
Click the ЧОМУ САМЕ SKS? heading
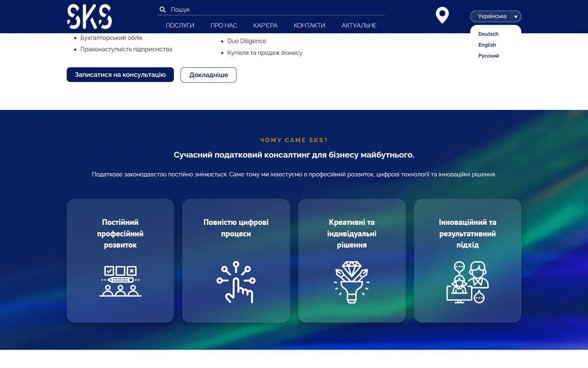pyautogui.click(x=294, y=140)
